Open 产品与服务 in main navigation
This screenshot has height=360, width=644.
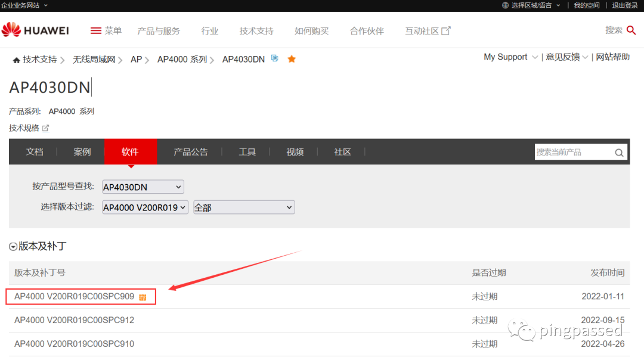click(159, 31)
